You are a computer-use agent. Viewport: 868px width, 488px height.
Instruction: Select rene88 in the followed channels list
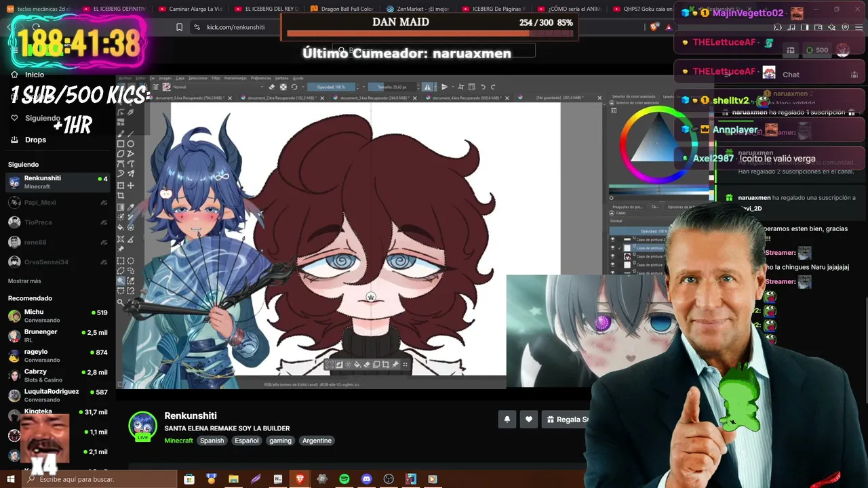tap(58, 242)
